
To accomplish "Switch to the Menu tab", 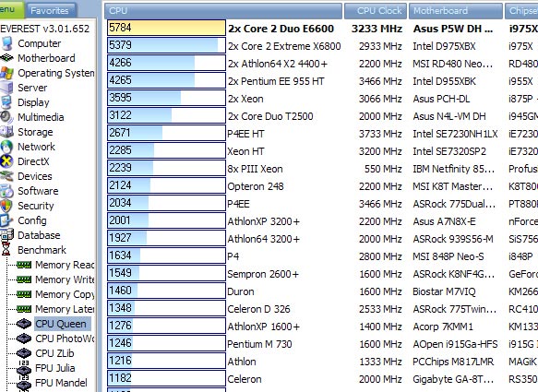I will pyautogui.click(x=12, y=9).
